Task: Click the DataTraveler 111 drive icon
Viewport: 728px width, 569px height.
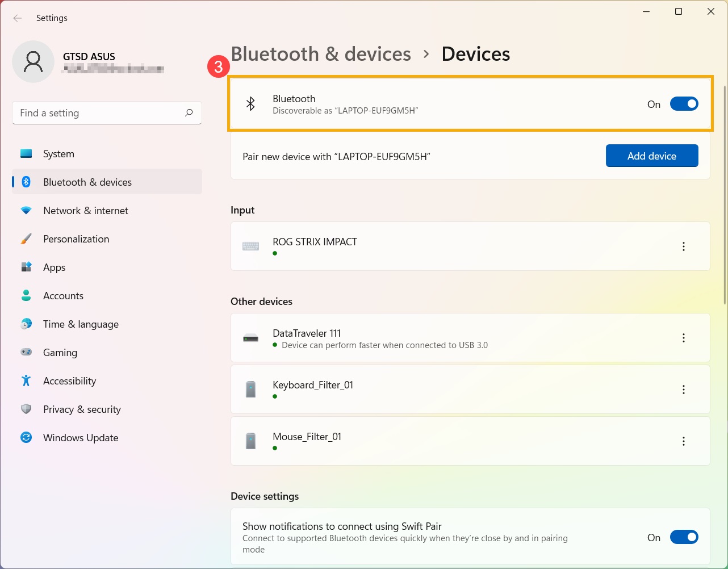Action: (250, 338)
